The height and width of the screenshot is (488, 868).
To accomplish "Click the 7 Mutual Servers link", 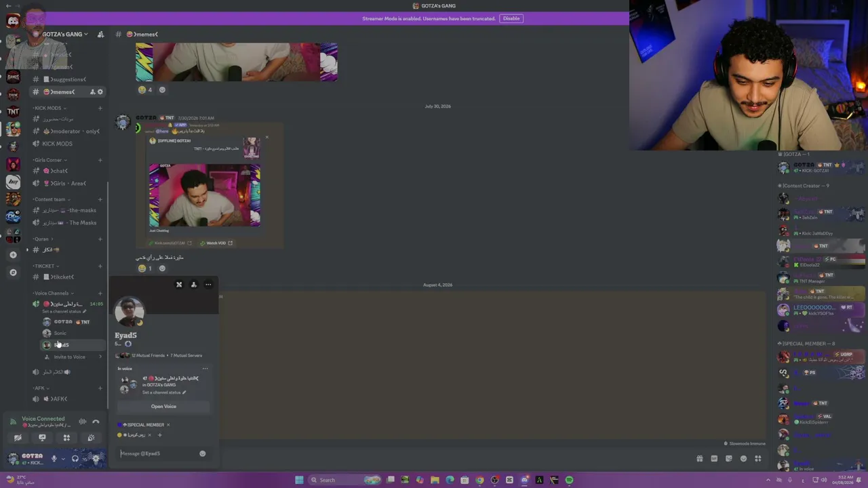I will (186, 355).
